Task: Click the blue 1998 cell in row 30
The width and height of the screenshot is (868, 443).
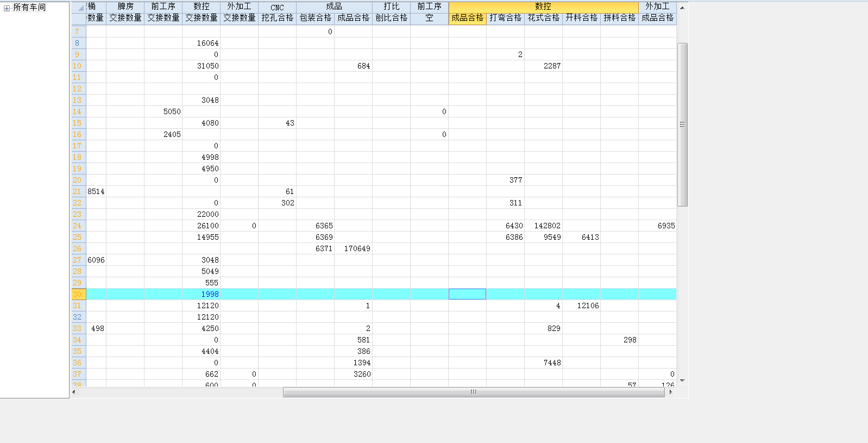Action: (201, 294)
